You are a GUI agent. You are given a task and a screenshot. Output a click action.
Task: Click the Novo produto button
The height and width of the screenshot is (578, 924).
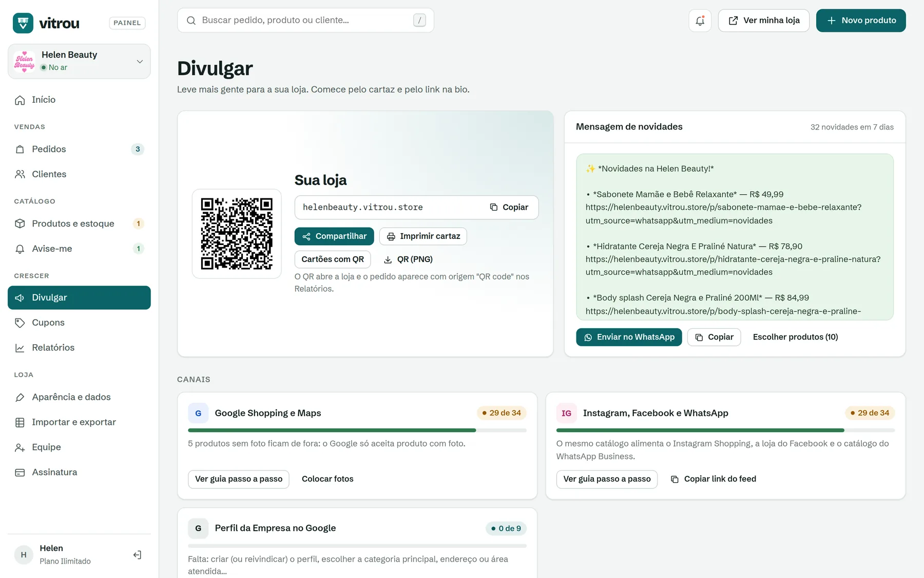861,21
